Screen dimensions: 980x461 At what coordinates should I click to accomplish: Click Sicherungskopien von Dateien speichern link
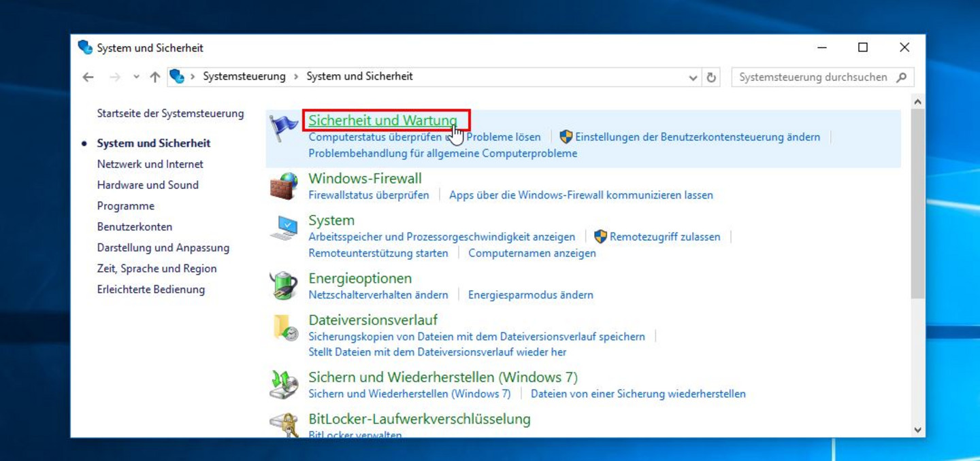(477, 336)
